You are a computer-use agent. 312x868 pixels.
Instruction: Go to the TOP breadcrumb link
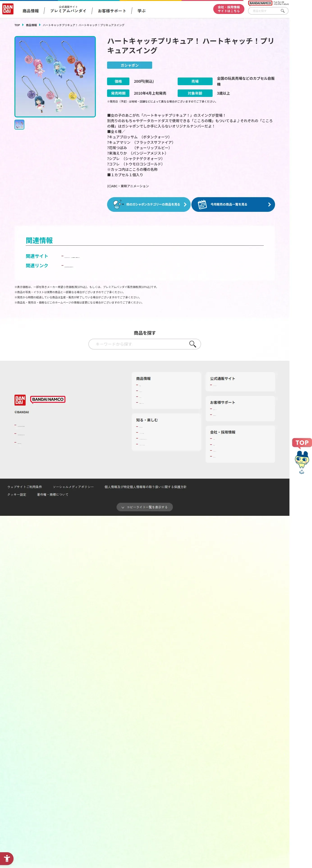pyautogui.click(x=17, y=25)
